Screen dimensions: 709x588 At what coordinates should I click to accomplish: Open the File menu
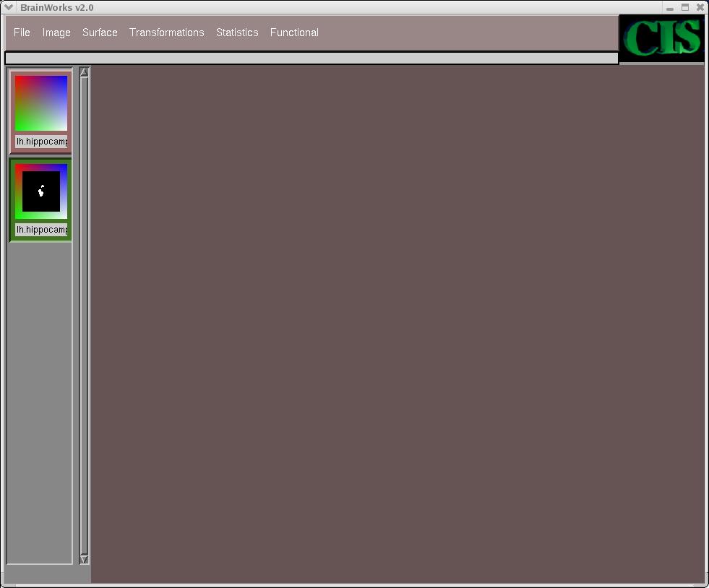tap(22, 33)
